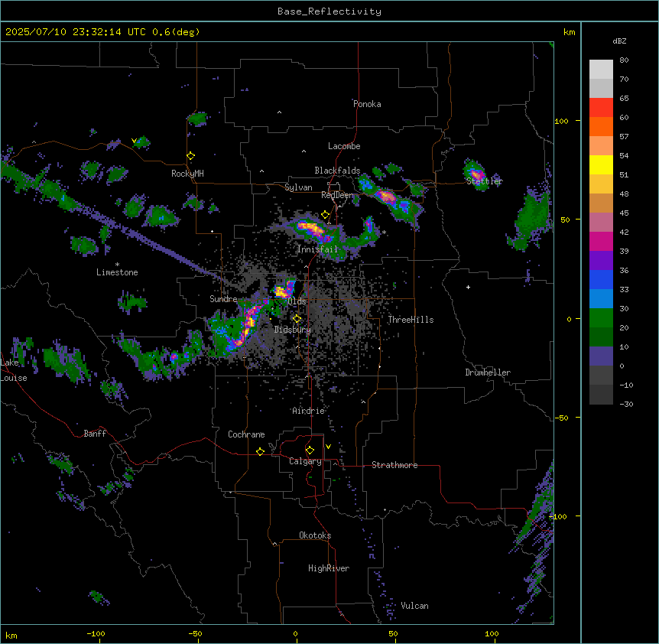Click the Blackfalds city label
Viewport: 659px width, 644px height.
pyautogui.click(x=337, y=171)
